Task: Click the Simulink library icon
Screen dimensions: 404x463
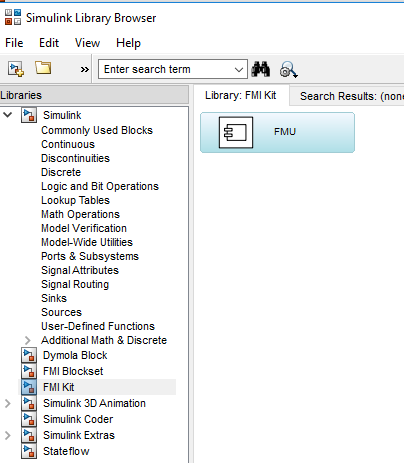Action: (x=29, y=115)
